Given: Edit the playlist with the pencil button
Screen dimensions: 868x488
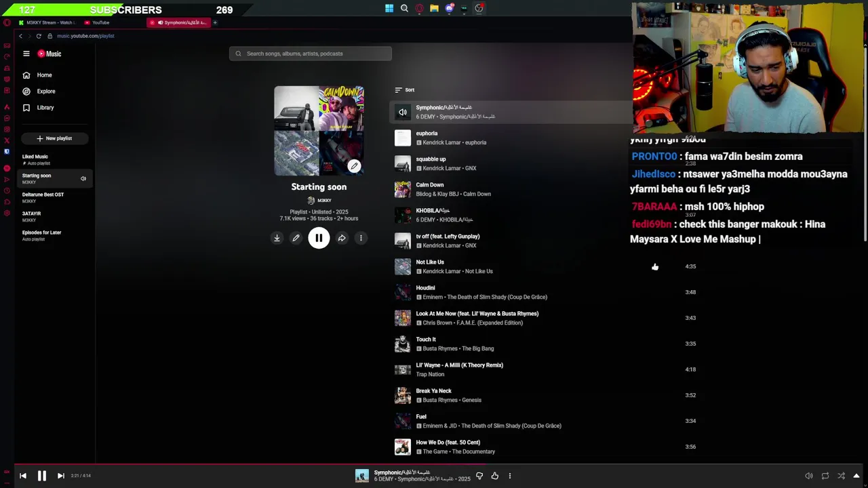Looking at the screenshot, I should click(296, 238).
